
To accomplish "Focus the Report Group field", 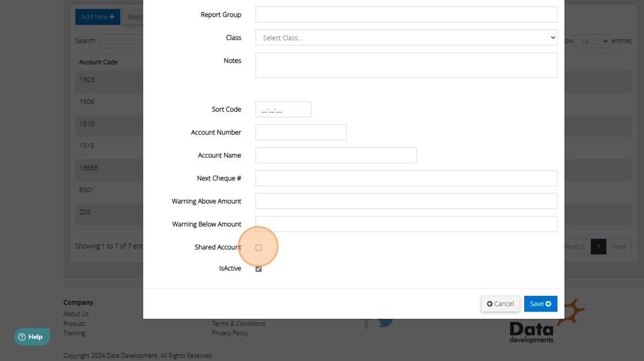I will pyautogui.click(x=406, y=14).
